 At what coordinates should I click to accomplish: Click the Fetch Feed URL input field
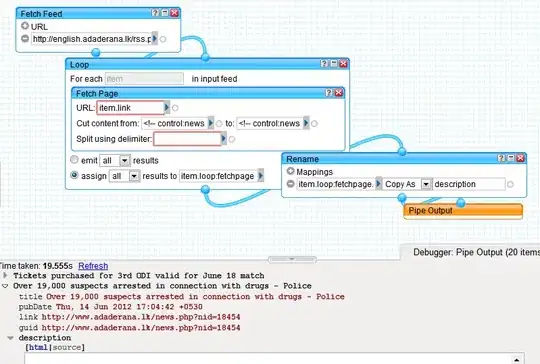[x=92, y=39]
